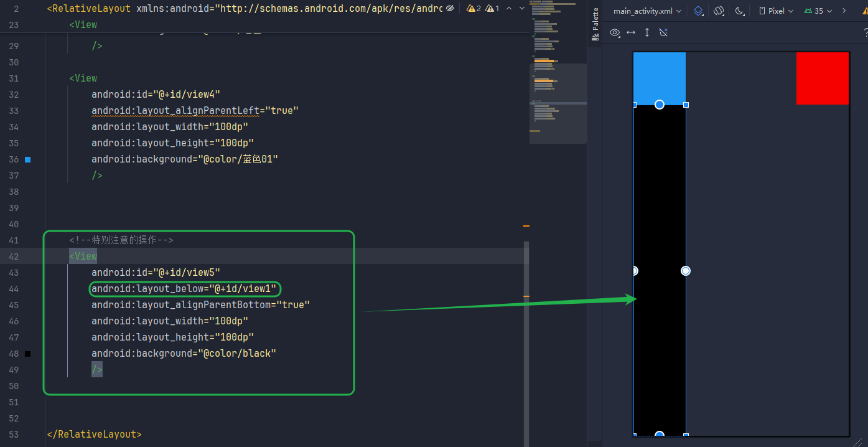The height and width of the screenshot is (447, 868).
Task: Click the crossed-out constraints icon
Action: point(663,32)
